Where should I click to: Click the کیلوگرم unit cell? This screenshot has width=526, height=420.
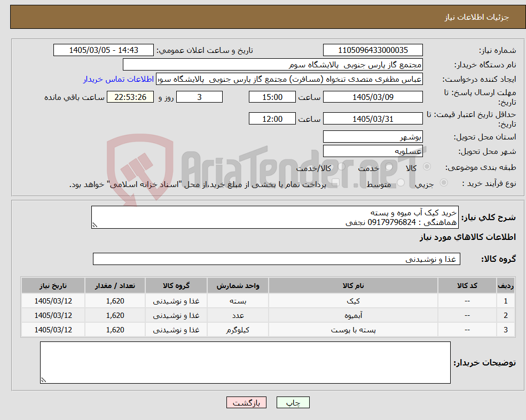238,330
